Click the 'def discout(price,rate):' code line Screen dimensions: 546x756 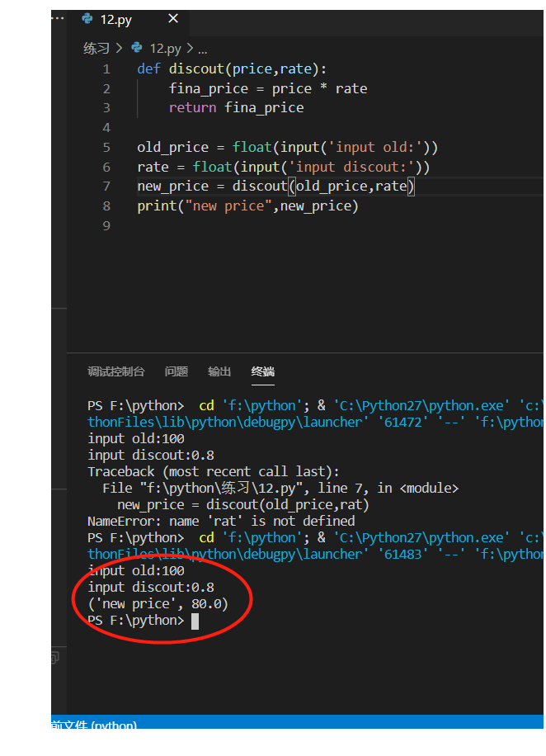click(x=232, y=69)
